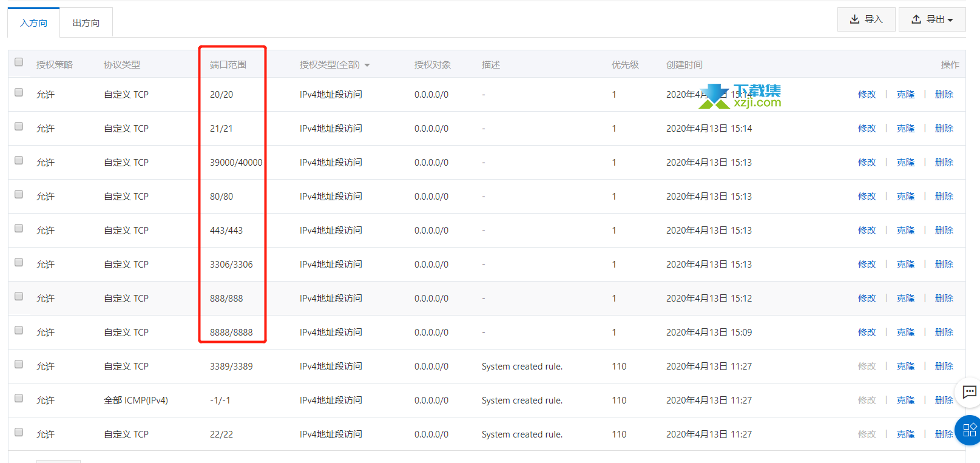Click 删除 for port 20/20 rule

click(x=944, y=95)
